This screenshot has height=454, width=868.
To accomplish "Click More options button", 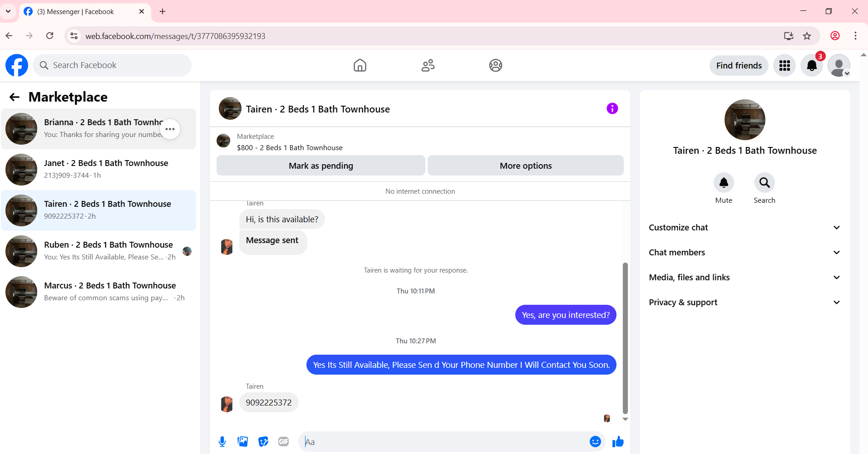I will 526,166.
